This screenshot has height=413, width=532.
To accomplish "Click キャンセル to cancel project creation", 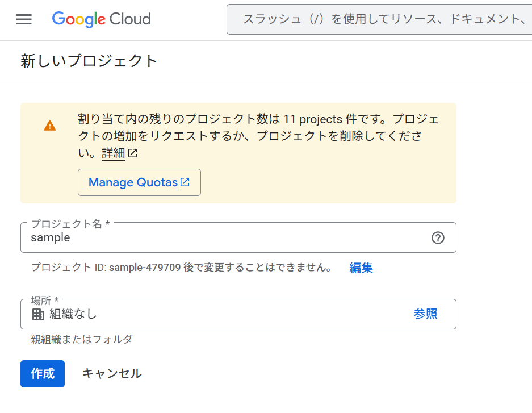I will point(112,374).
